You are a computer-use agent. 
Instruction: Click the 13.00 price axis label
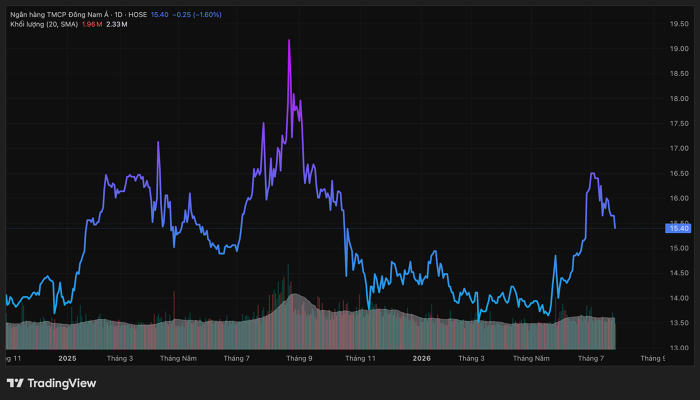pos(679,347)
